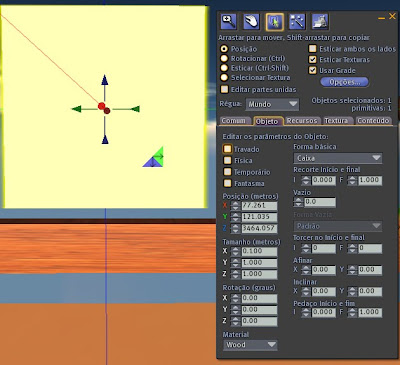Select the Selecionar Textura radio option
Screen dimensions: 400x365
pyautogui.click(x=224, y=77)
